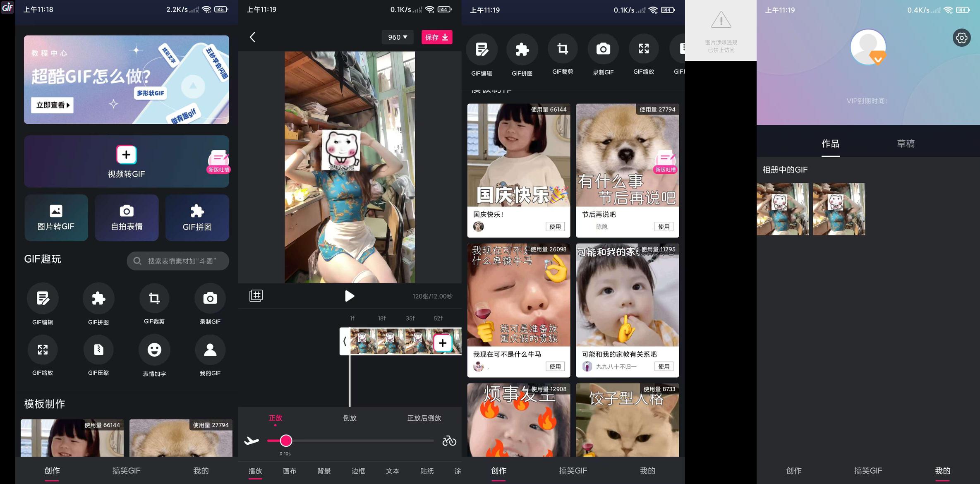Tap the airplane fast-speed icon
Screen dimensions: 980x484
pos(252,441)
